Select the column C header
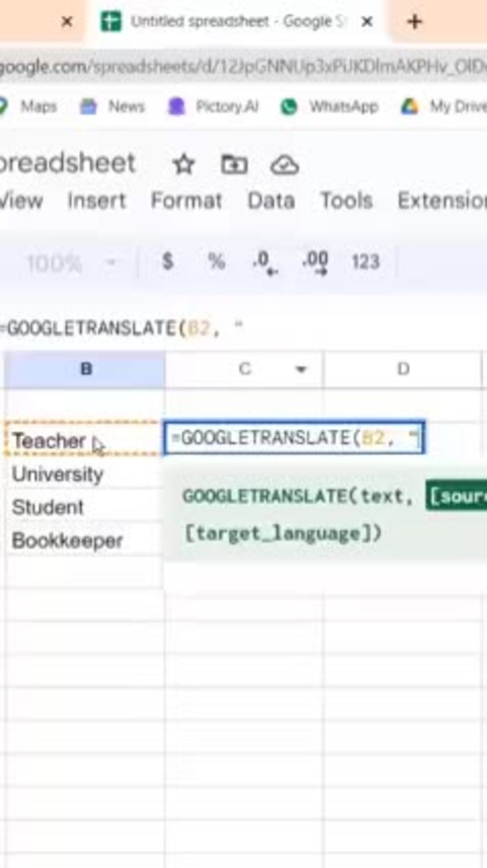This screenshot has height=868, width=487. point(244,369)
